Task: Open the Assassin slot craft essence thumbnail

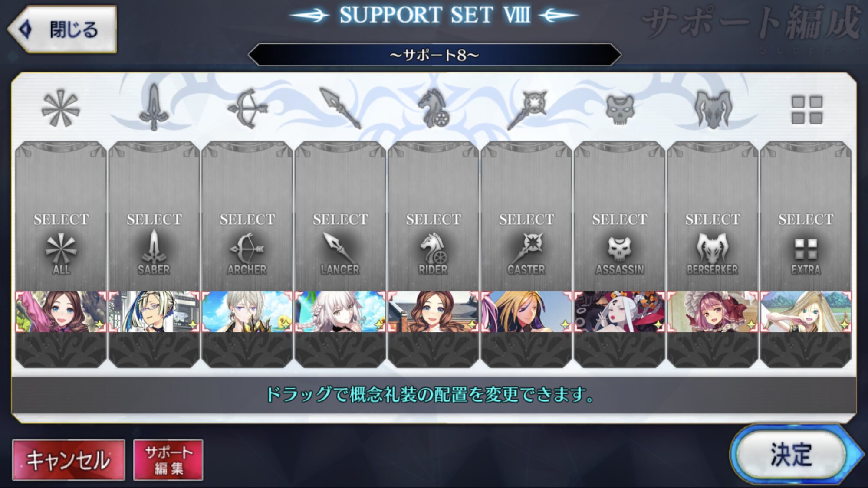Action: [x=620, y=312]
